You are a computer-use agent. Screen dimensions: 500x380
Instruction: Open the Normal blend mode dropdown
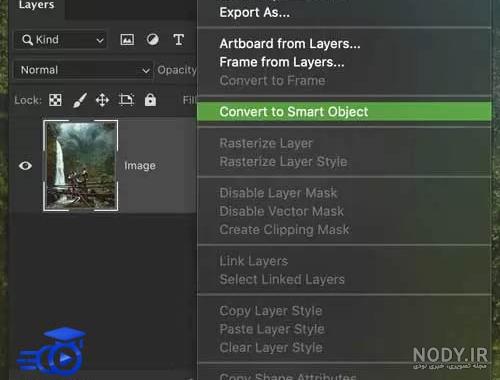tap(83, 70)
